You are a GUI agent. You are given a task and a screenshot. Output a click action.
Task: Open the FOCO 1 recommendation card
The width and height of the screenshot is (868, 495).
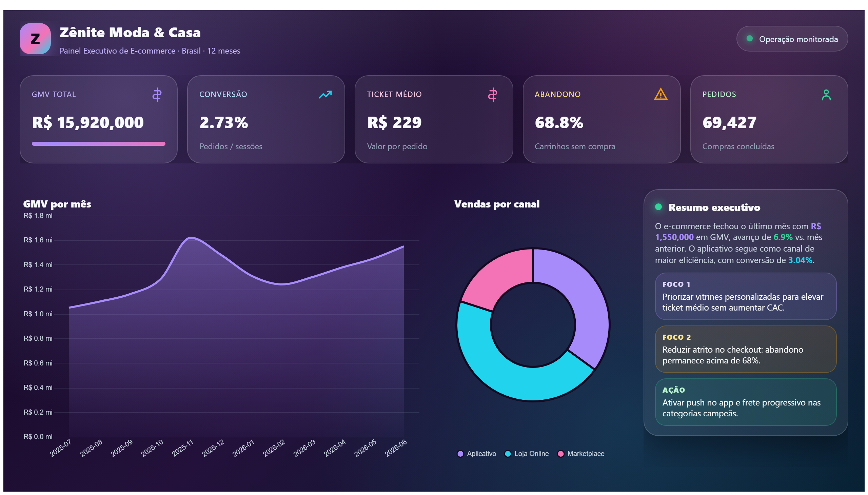(x=745, y=296)
